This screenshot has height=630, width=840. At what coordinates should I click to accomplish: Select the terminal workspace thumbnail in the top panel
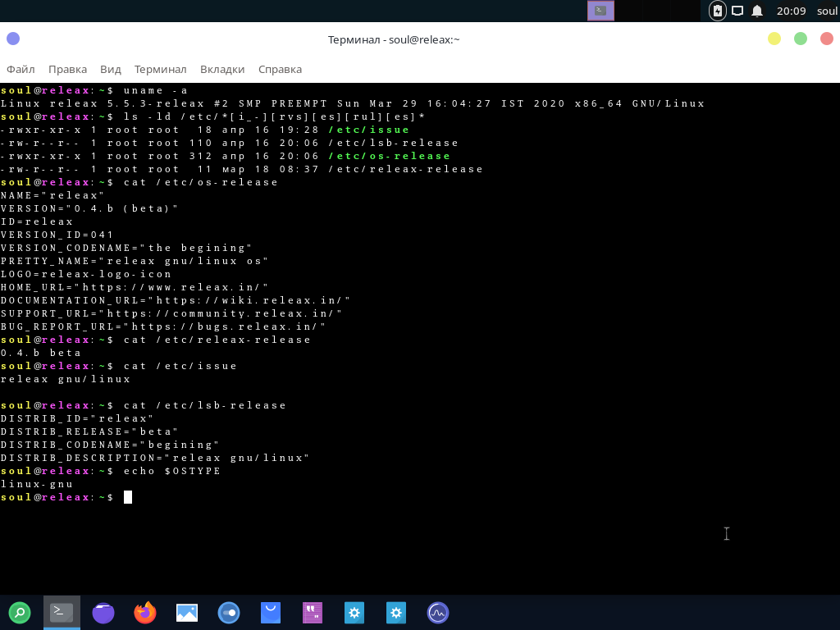coord(600,11)
